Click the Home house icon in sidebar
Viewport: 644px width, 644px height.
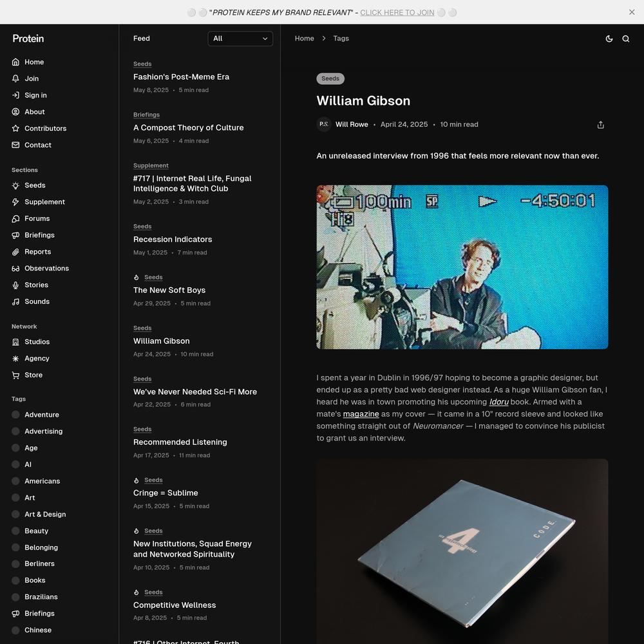pyautogui.click(x=15, y=62)
